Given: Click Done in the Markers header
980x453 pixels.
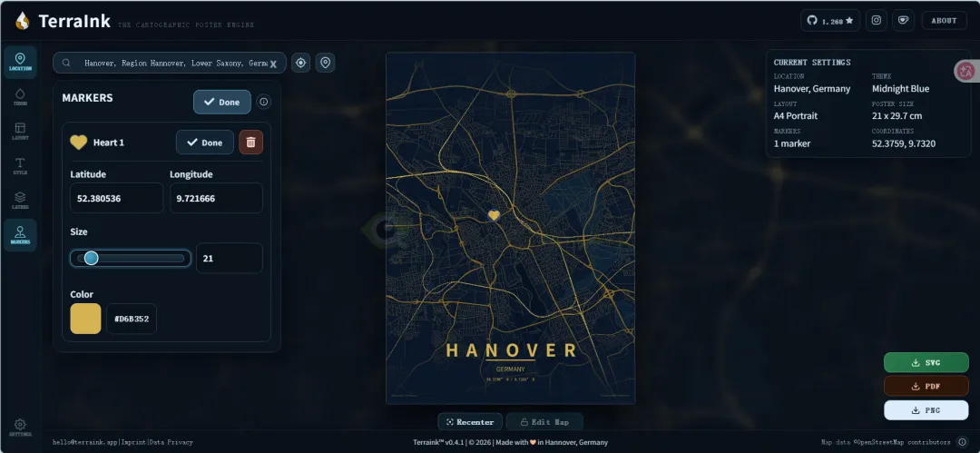Looking at the screenshot, I should point(222,102).
